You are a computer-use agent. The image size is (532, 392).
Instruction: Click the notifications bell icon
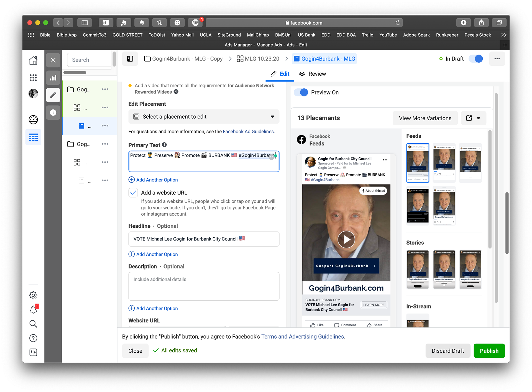click(x=33, y=309)
